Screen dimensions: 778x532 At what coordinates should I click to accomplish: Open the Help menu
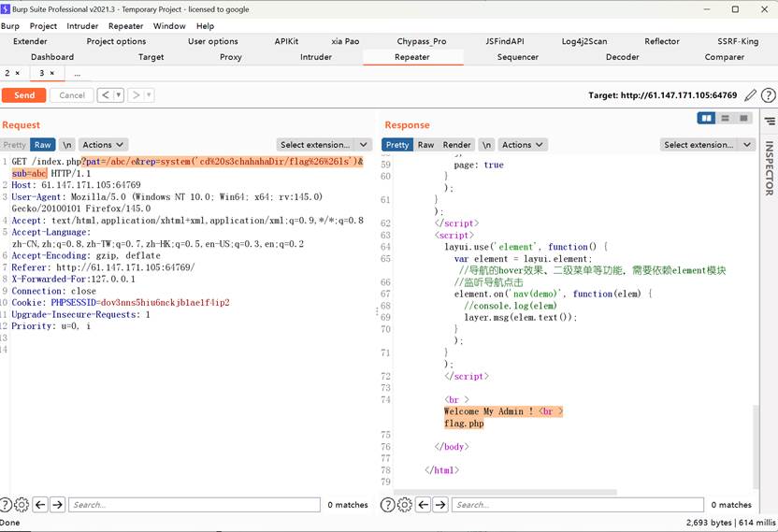pos(205,26)
